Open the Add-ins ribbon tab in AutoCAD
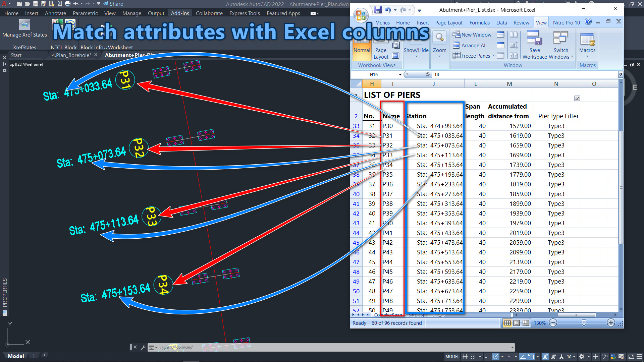Viewport: 644px width, 362px height. pos(180,13)
